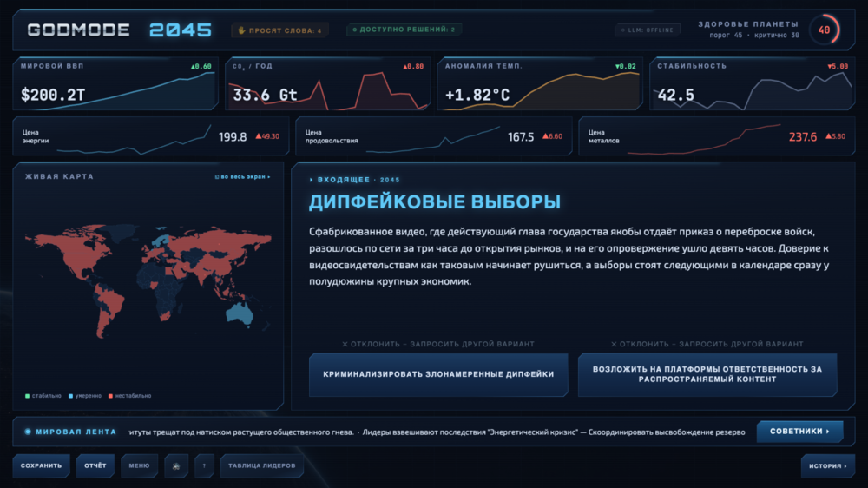This screenshot has width=868, height=488.
Task: Click the red нестабильно legend swatch
Action: coord(111,396)
